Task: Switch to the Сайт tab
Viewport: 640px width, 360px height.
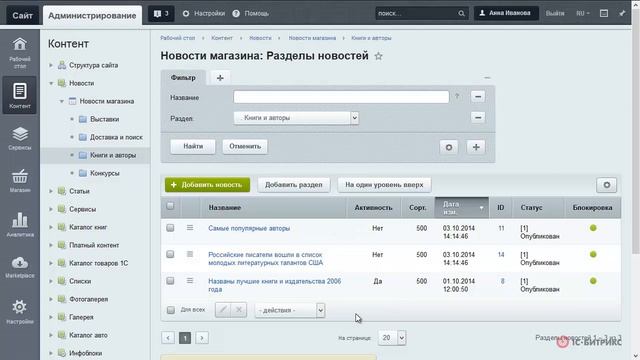Action: tap(22, 16)
